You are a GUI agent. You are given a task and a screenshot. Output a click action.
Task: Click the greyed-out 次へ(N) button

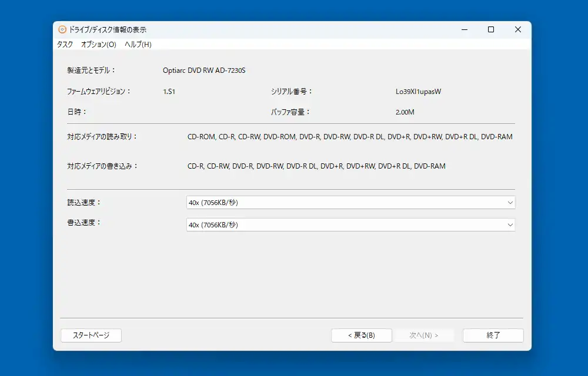tap(423, 335)
